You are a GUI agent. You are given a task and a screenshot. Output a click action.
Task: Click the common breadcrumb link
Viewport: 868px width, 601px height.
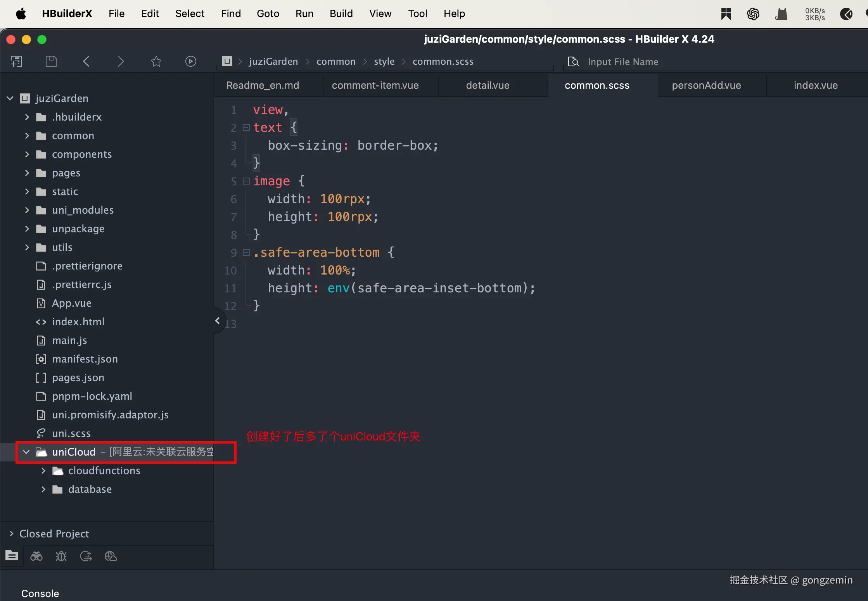tap(335, 62)
